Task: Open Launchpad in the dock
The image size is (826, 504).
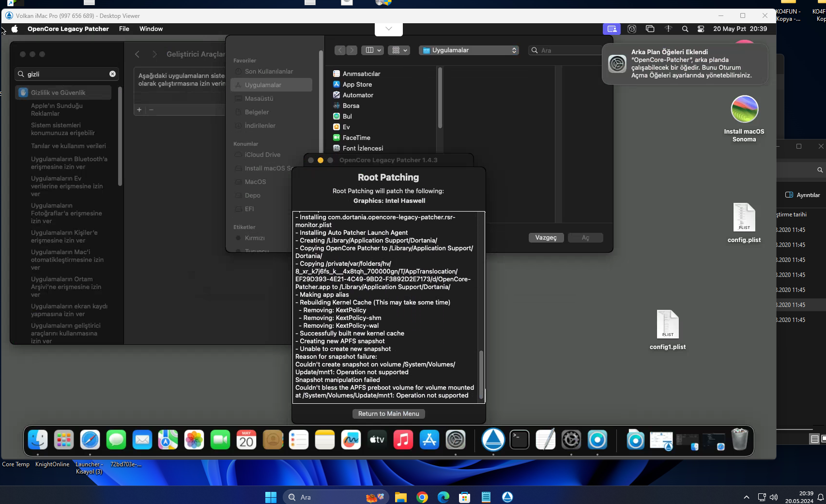Action: click(64, 440)
